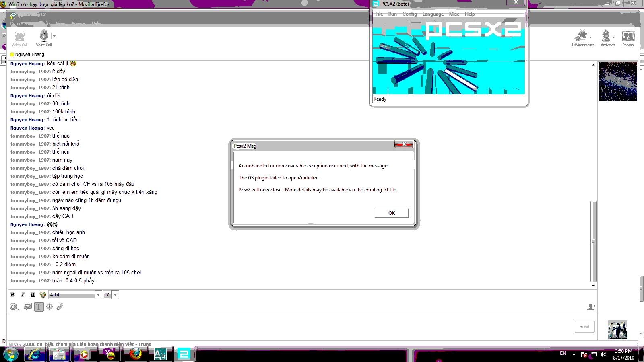Image resolution: width=644 pixels, height=362 pixels.
Task: Expand the Voice Call options arrow
Action: click(x=54, y=36)
